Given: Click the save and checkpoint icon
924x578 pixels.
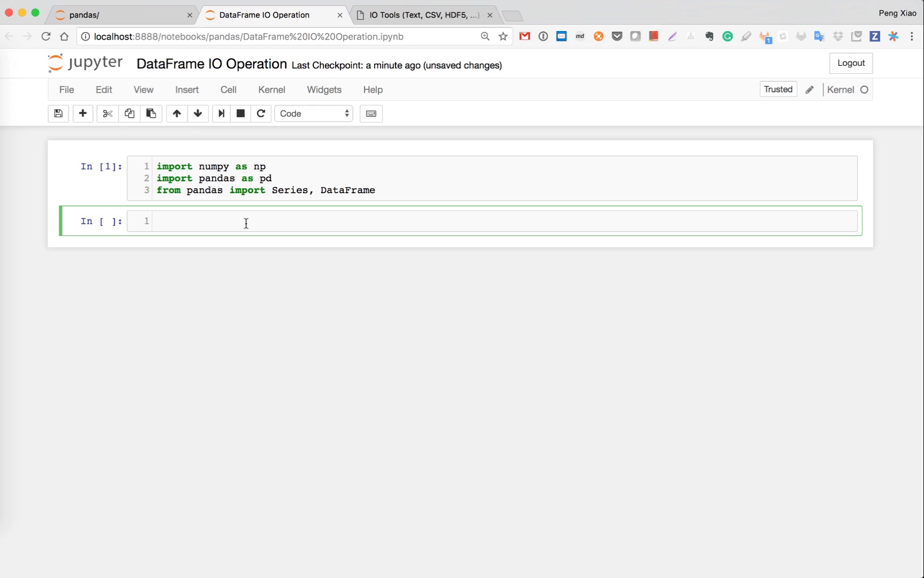Looking at the screenshot, I should pyautogui.click(x=58, y=113).
